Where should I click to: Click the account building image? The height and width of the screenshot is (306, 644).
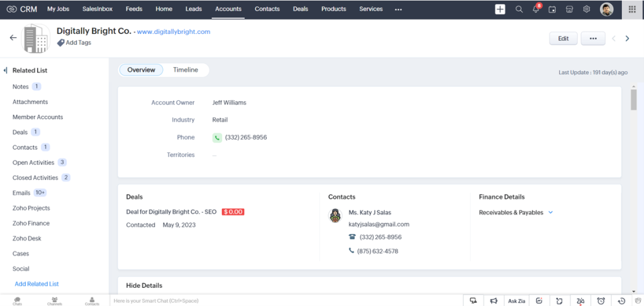pos(36,38)
